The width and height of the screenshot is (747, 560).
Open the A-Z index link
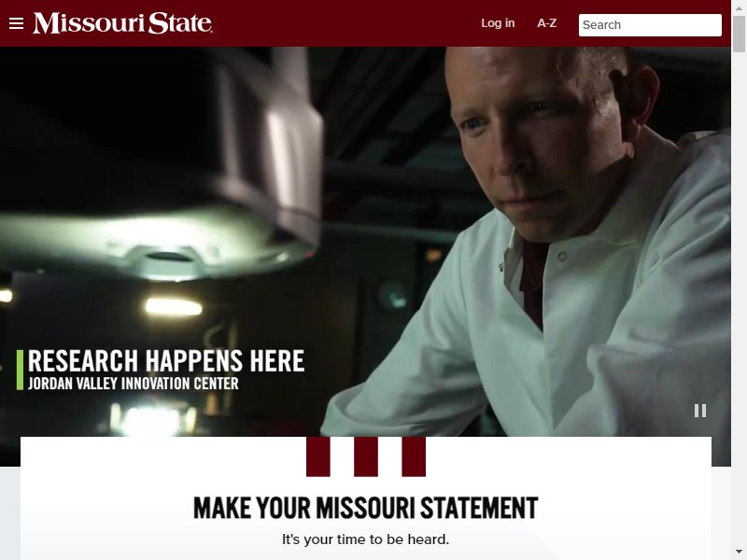547,23
